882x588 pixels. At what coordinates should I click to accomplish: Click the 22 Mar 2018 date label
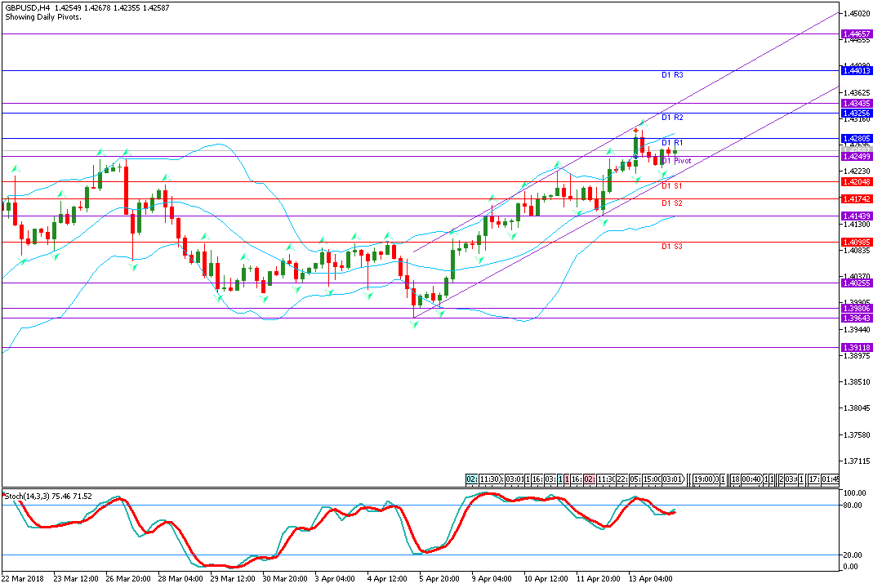pyautogui.click(x=23, y=579)
